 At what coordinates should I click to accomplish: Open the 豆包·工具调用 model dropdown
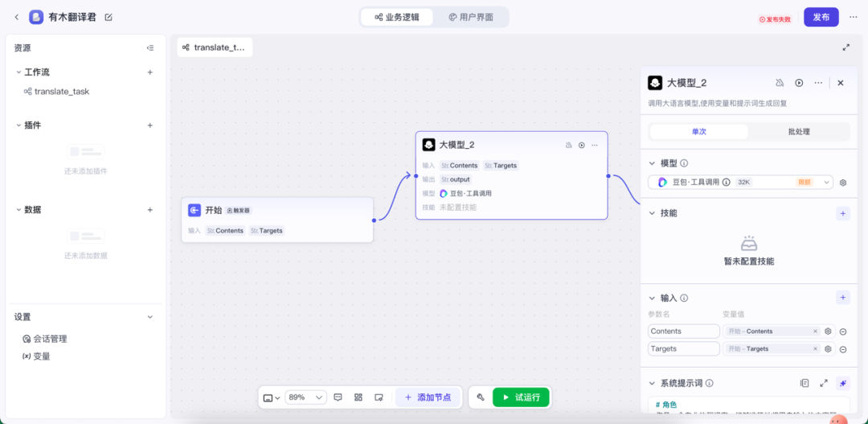point(741,183)
